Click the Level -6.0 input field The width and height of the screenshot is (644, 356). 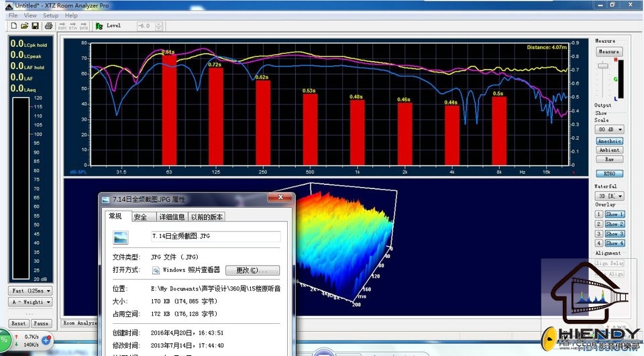[x=146, y=26]
